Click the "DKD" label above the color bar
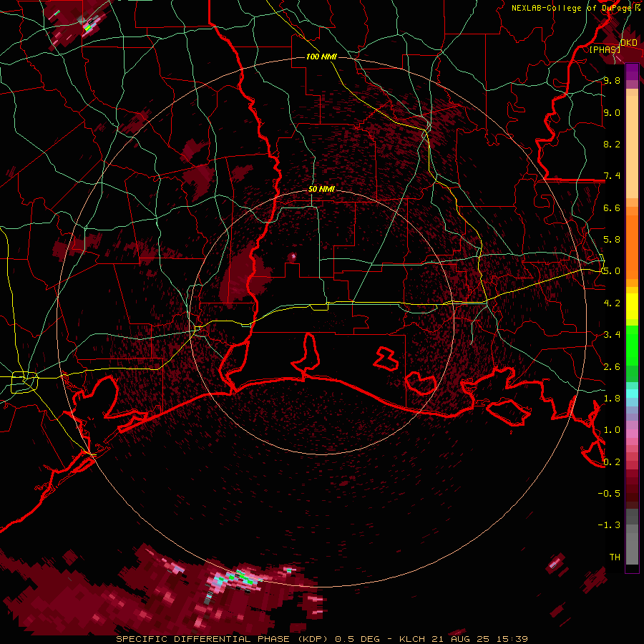Screen dimensions: 644x644 tap(628, 43)
